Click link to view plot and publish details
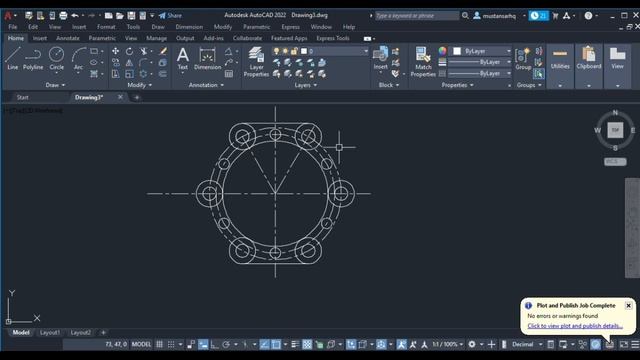This screenshot has height=360, width=640. coord(575,326)
